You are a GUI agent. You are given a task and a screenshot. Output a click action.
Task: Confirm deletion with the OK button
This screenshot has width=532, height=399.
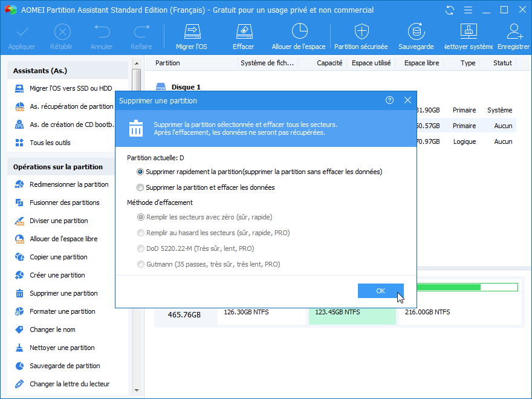pos(381,291)
